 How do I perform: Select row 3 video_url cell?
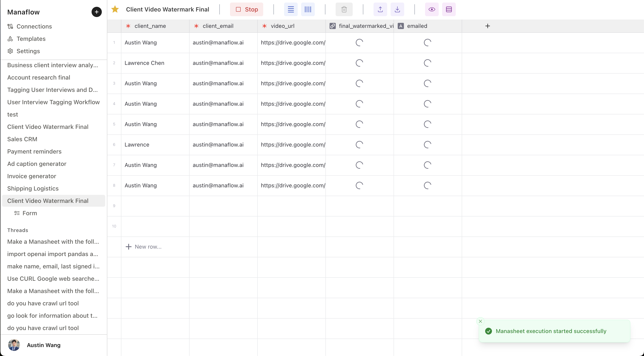tap(292, 83)
